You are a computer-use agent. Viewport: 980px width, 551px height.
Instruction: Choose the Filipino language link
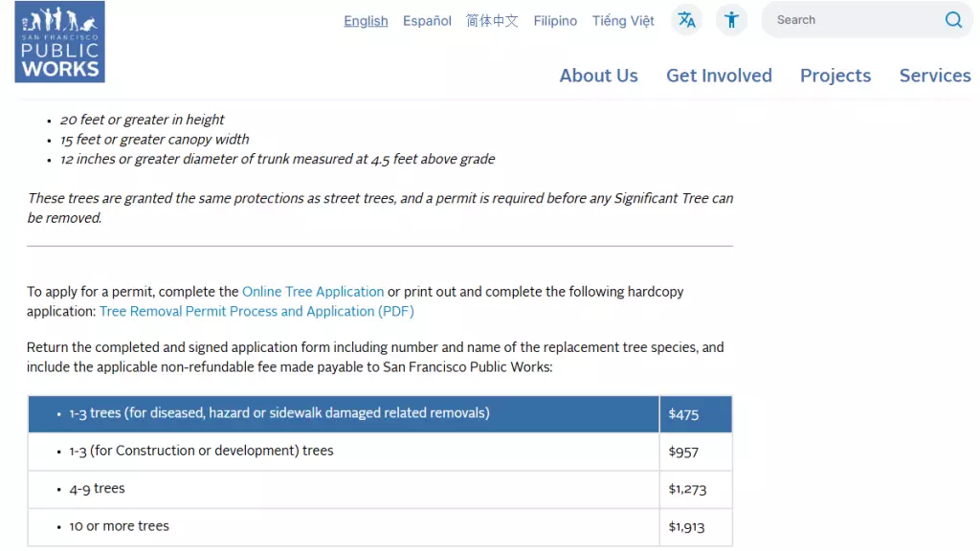pos(555,21)
